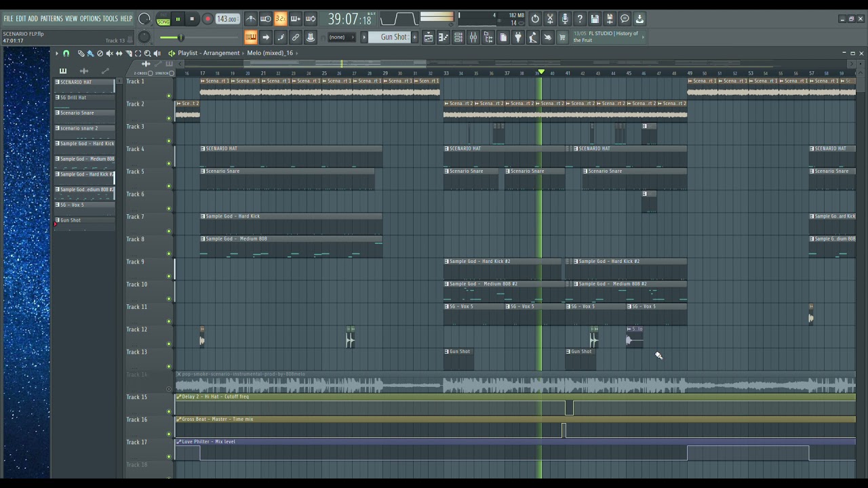Toggle blend recording overdub icon

[x=295, y=19]
